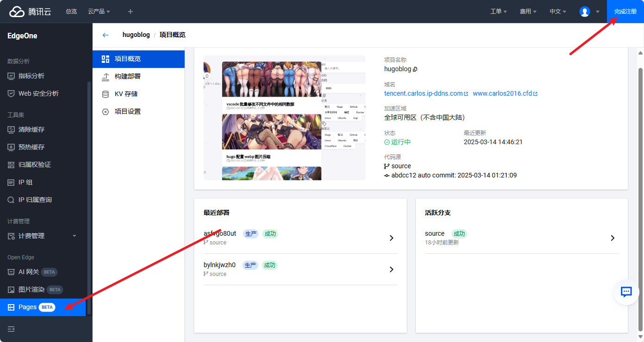
Task: Click the EdgeOne product title
Action: (22, 36)
